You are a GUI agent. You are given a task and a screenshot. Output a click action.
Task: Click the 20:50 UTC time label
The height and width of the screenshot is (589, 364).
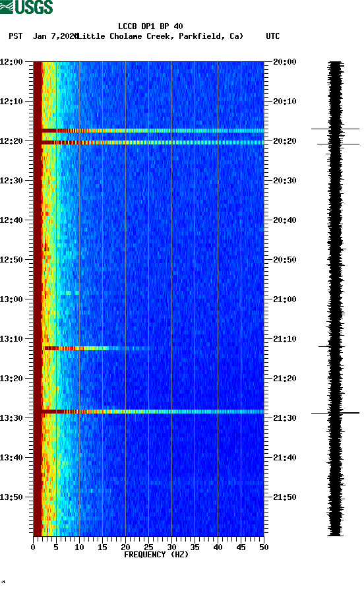pyautogui.click(x=285, y=260)
